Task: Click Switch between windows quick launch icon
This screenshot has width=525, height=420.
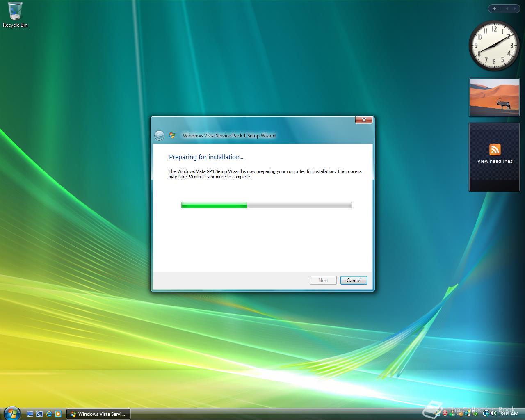Action: (39, 414)
